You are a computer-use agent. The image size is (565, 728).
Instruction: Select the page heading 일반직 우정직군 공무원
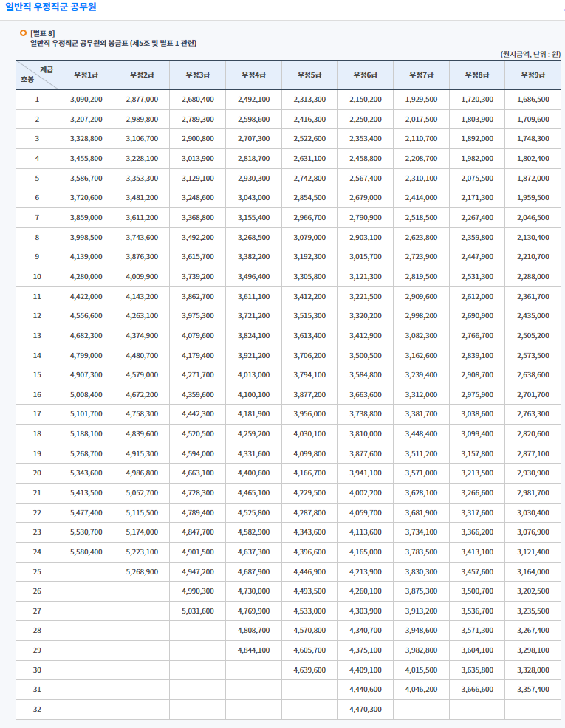click(x=51, y=7)
